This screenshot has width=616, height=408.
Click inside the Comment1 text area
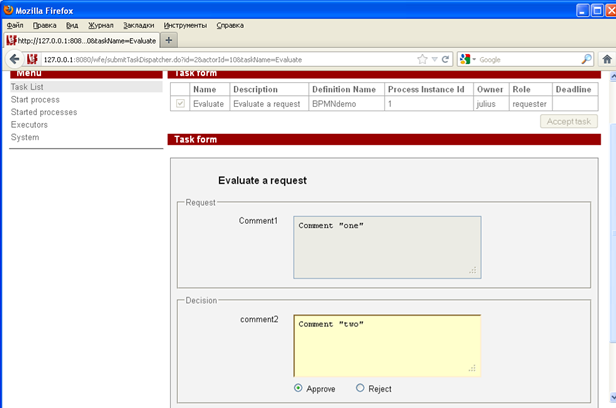click(x=387, y=247)
